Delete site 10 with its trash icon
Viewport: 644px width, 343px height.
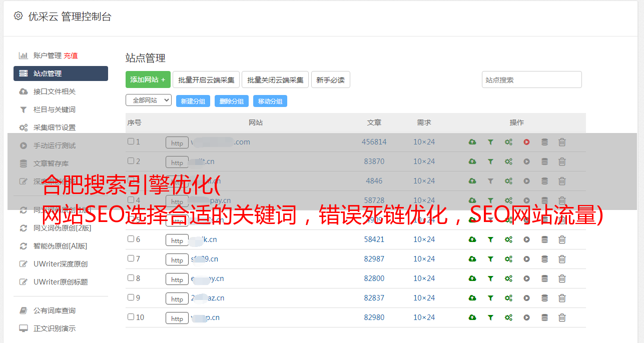coord(562,317)
